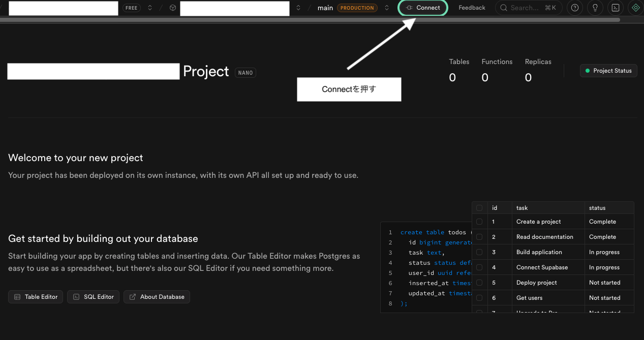This screenshot has height=340, width=644.
Task: Click the PRODUCTION branch badge
Action: point(357,8)
